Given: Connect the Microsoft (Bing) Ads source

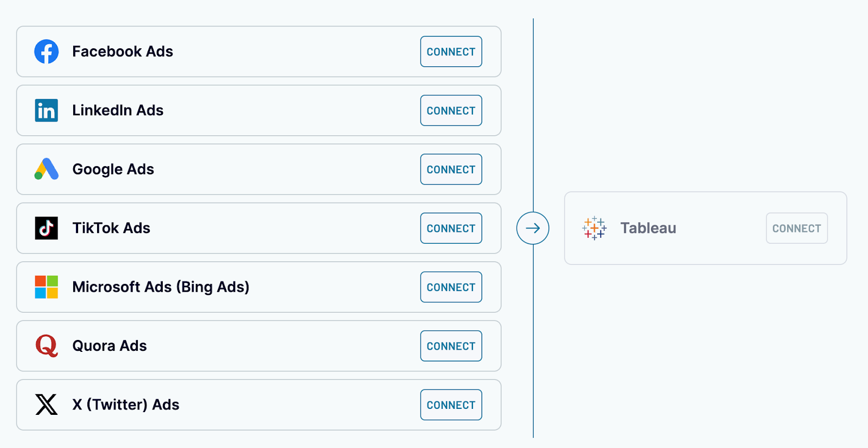Looking at the screenshot, I should point(451,287).
